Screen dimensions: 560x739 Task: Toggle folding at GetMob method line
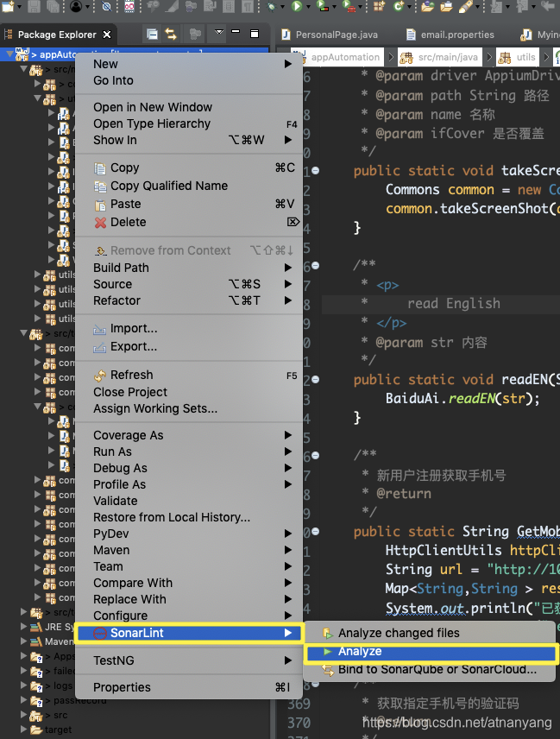click(x=316, y=531)
